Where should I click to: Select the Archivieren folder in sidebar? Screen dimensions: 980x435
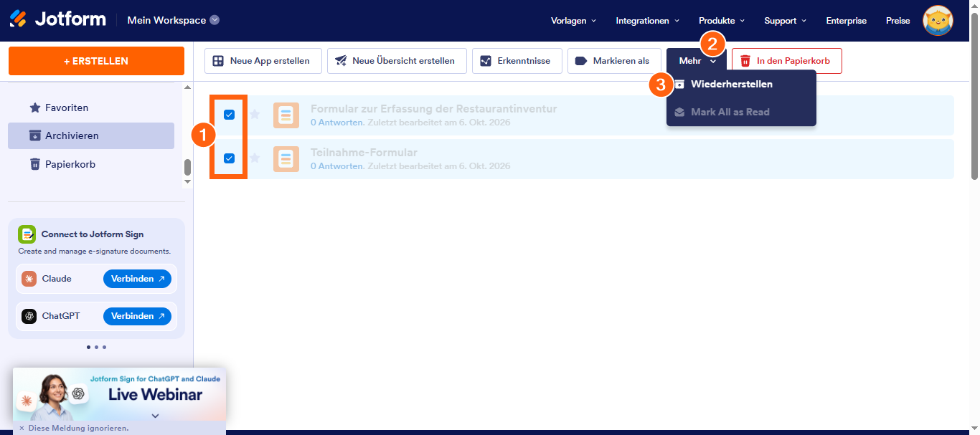(91, 135)
